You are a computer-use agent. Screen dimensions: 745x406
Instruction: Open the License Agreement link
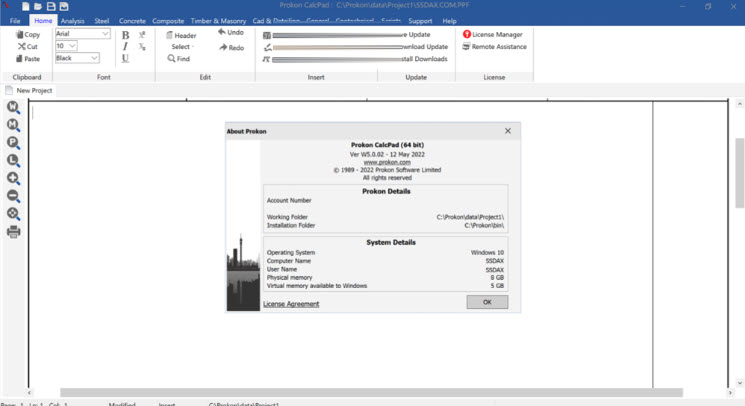pos(291,304)
